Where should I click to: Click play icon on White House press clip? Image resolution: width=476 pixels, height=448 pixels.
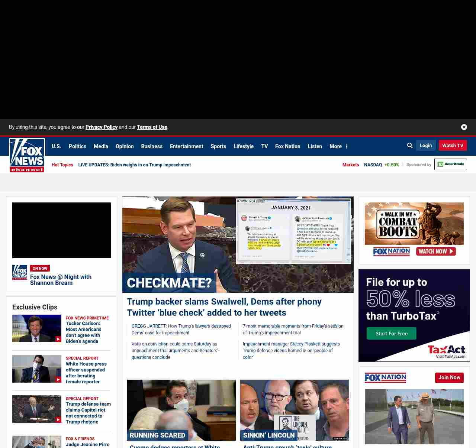pos(58,379)
